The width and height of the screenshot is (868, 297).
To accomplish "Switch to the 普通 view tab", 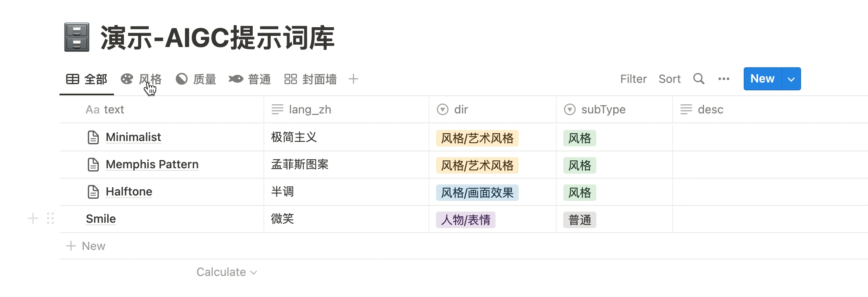I will 259,79.
